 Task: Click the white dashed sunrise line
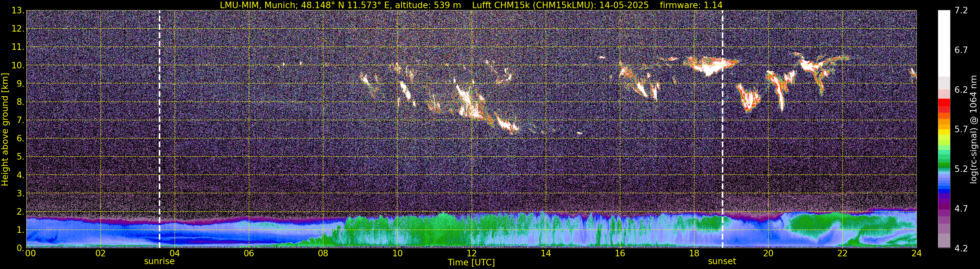pyautogui.click(x=159, y=129)
